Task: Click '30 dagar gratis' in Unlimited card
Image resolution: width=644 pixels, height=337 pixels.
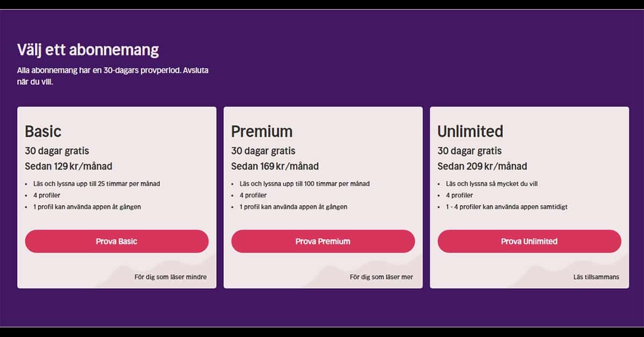Action: 470,151
